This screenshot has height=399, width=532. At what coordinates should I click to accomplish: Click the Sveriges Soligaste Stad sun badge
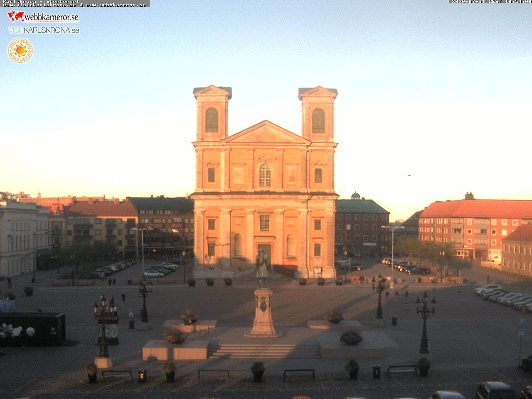(x=20, y=51)
